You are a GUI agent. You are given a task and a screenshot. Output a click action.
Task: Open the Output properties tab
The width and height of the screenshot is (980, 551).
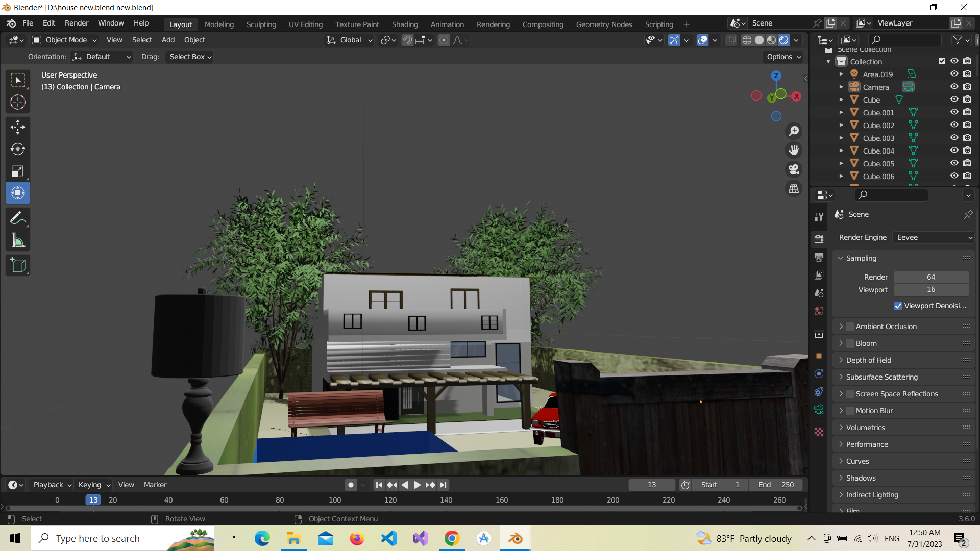pos(819,257)
